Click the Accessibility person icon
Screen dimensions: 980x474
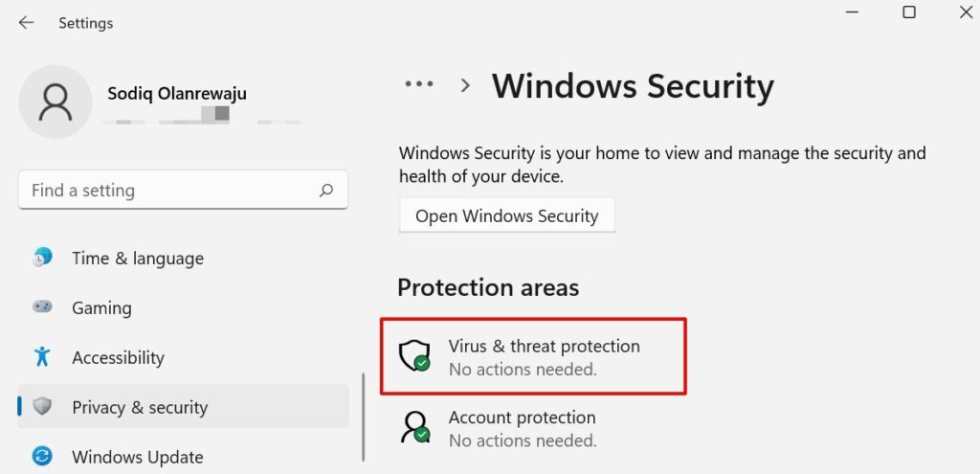tap(42, 357)
